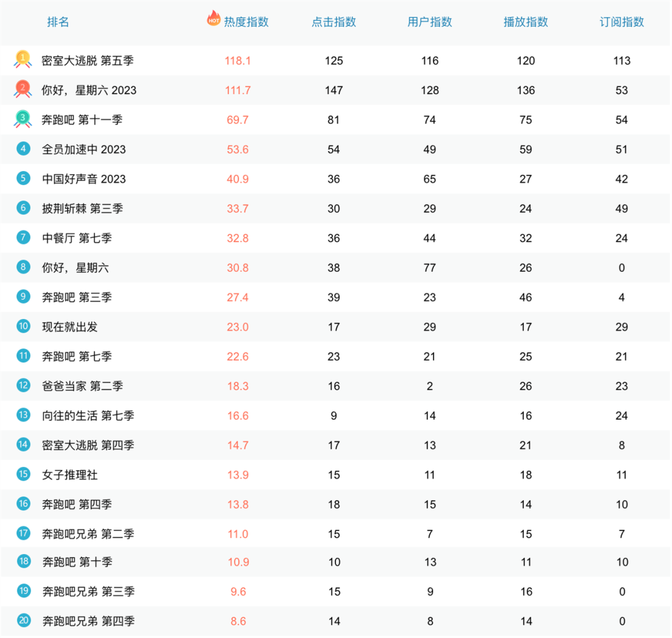Sort by 热度指数 column header
The height and width of the screenshot is (638, 672).
246,22
